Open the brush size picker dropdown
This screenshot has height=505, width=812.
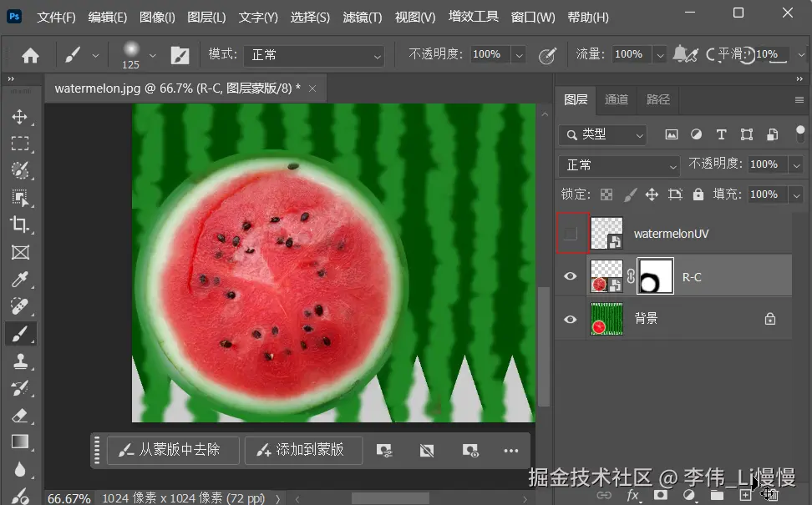[x=152, y=55]
